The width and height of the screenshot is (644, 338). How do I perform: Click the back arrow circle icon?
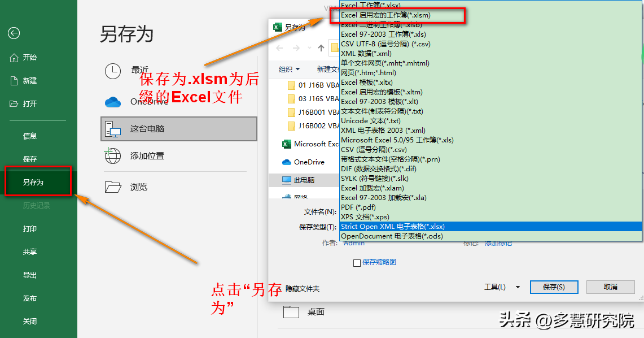[x=14, y=33]
